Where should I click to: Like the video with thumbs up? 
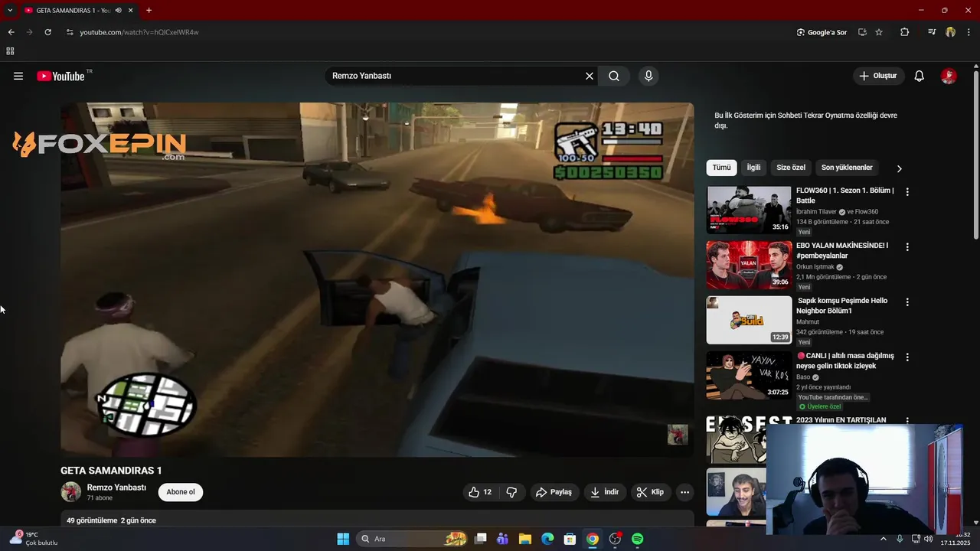[481, 492]
